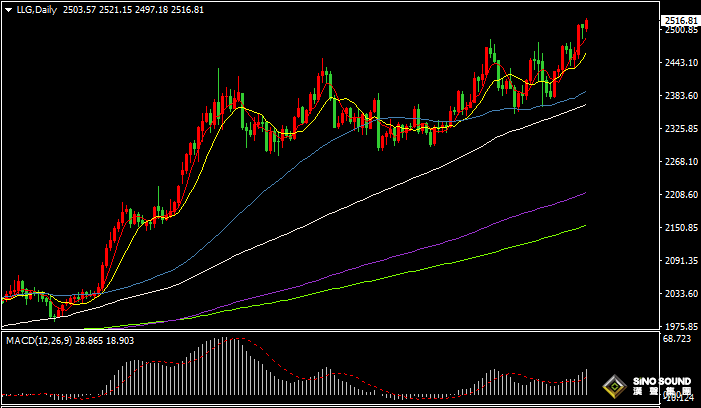Select the red dashed MACD signal line
The height and width of the screenshot is (408, 701).
point(300,370)
